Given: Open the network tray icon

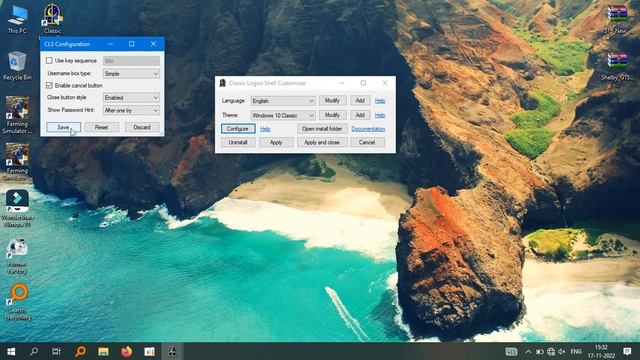Looking at the screenshot, I should coord(551,351).
